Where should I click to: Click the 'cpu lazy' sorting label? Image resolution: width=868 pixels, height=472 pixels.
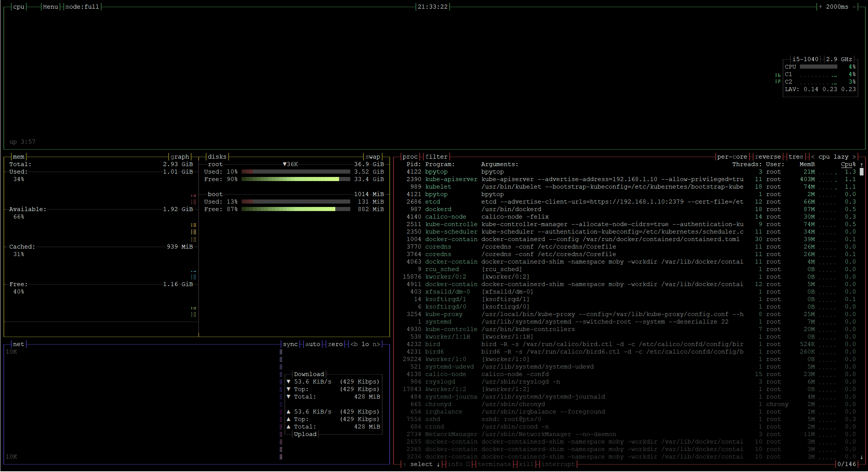point(834,157)
